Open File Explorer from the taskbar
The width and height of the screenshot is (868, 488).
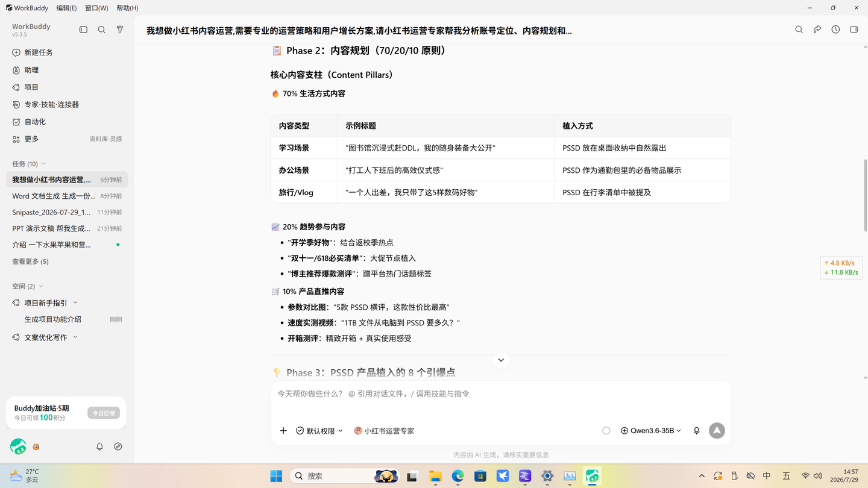click(x=435, y=476)
